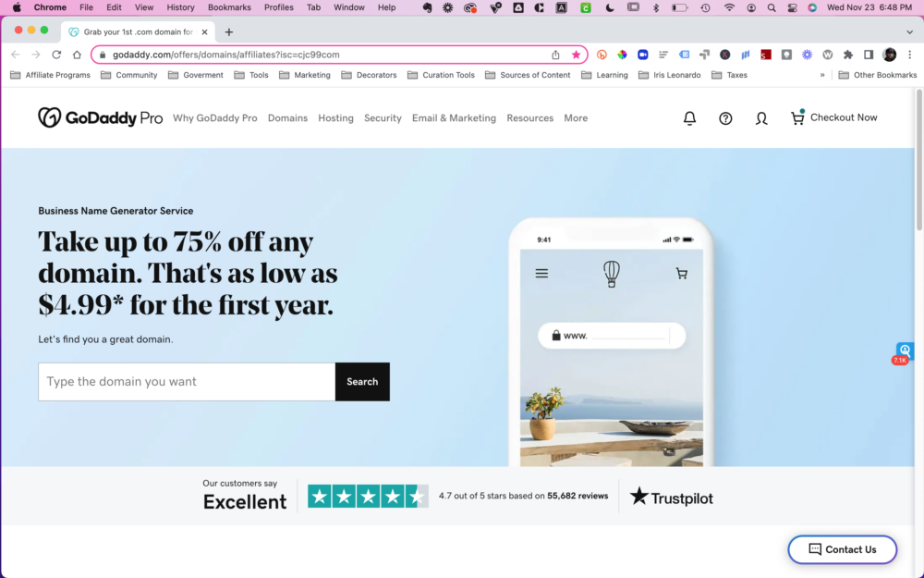924x578 pixels.
Task: Open the notifications bell icon
Action: pyautogui.click(x=689, y=118)
